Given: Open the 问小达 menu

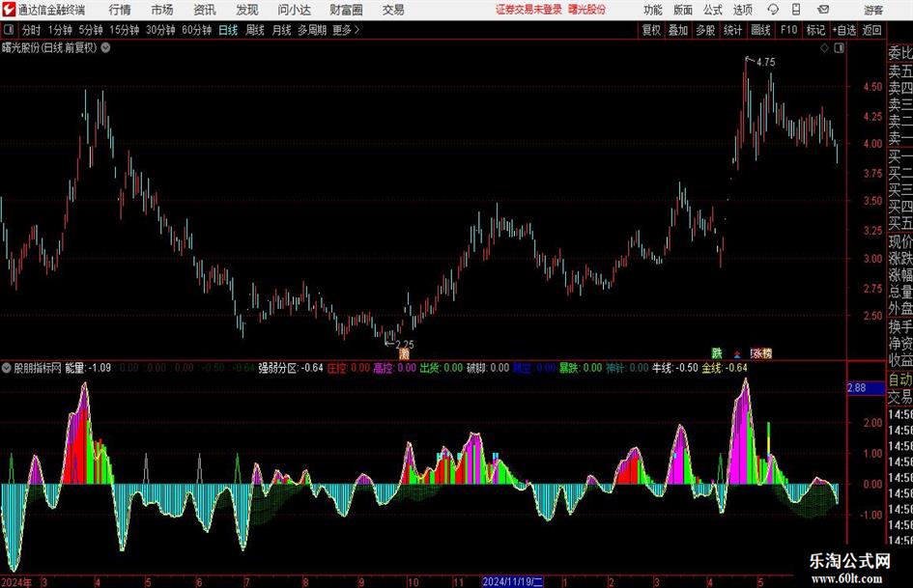Looking at the screenshot, I should [294, 10].
